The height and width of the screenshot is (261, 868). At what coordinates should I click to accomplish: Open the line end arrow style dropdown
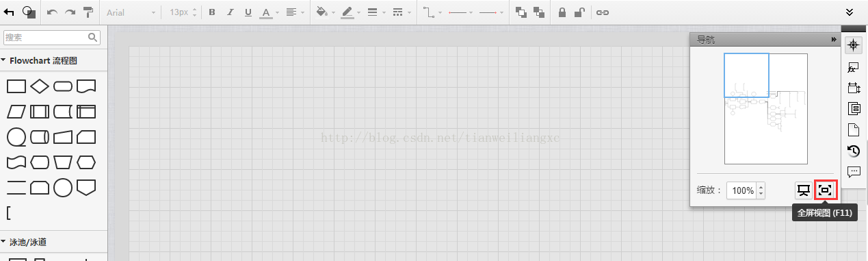tap(490, 12)
